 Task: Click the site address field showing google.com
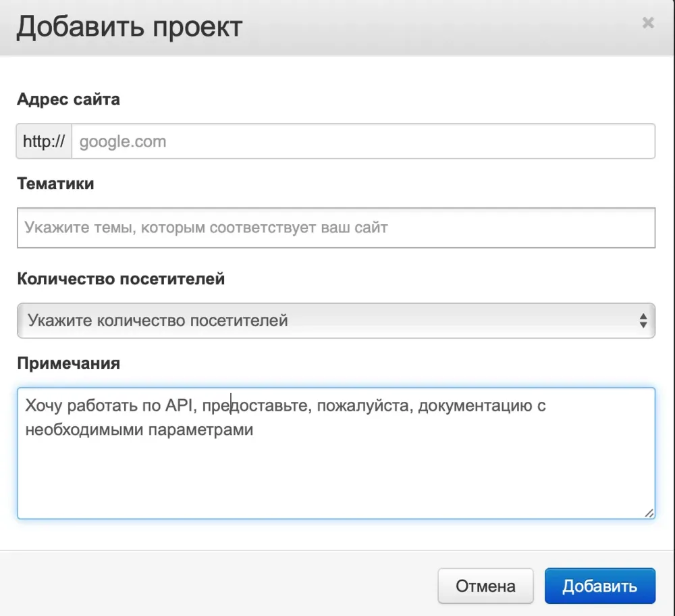tap(363, 141)
